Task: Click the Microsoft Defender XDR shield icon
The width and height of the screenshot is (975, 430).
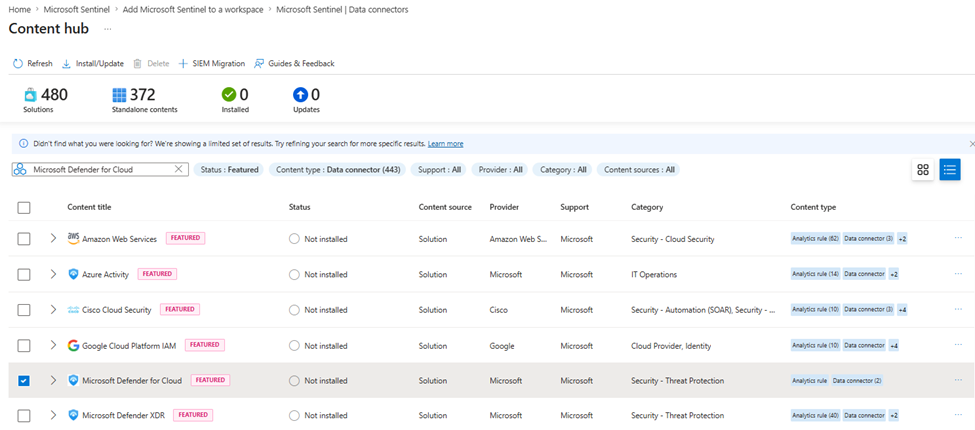Action: 73,415
